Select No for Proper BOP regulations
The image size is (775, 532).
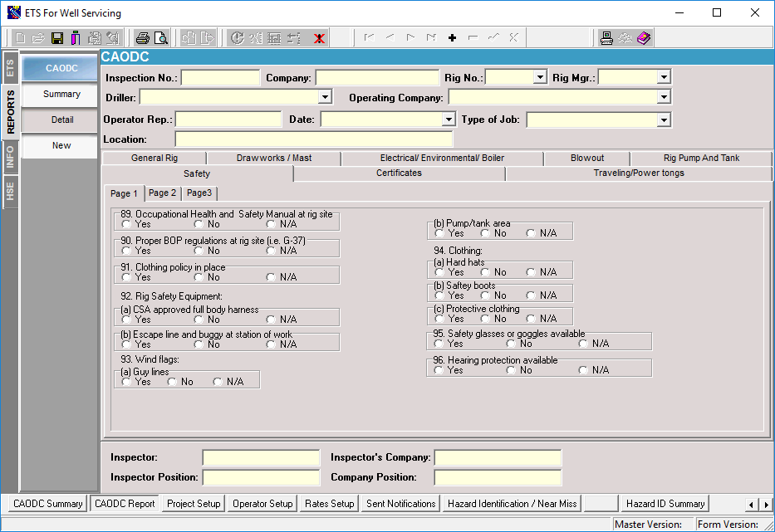coord(199,251)
